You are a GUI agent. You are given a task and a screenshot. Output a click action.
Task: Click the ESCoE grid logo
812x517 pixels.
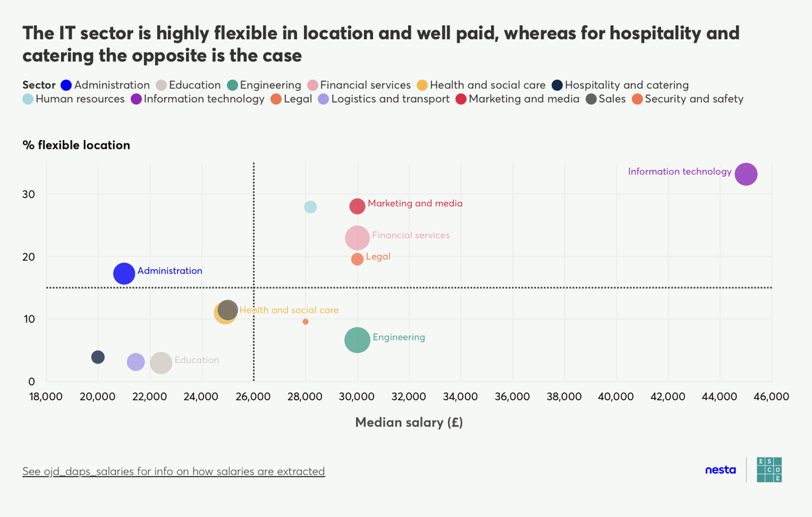click(x=769, y=470)
